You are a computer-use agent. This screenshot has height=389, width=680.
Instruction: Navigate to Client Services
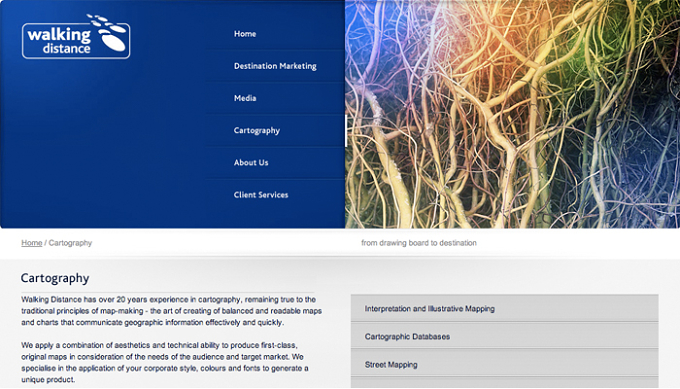(x=261, y=195)
